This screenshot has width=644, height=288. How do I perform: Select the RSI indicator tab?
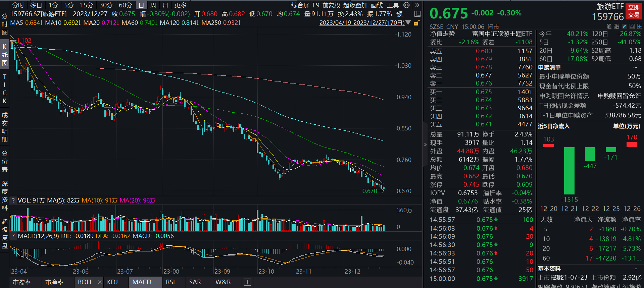[170, 282]
